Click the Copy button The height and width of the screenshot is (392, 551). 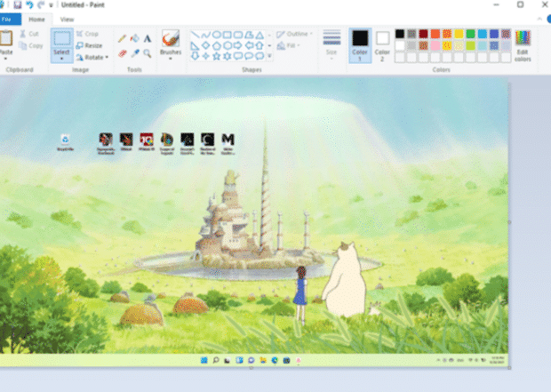[x=30, y=45]
